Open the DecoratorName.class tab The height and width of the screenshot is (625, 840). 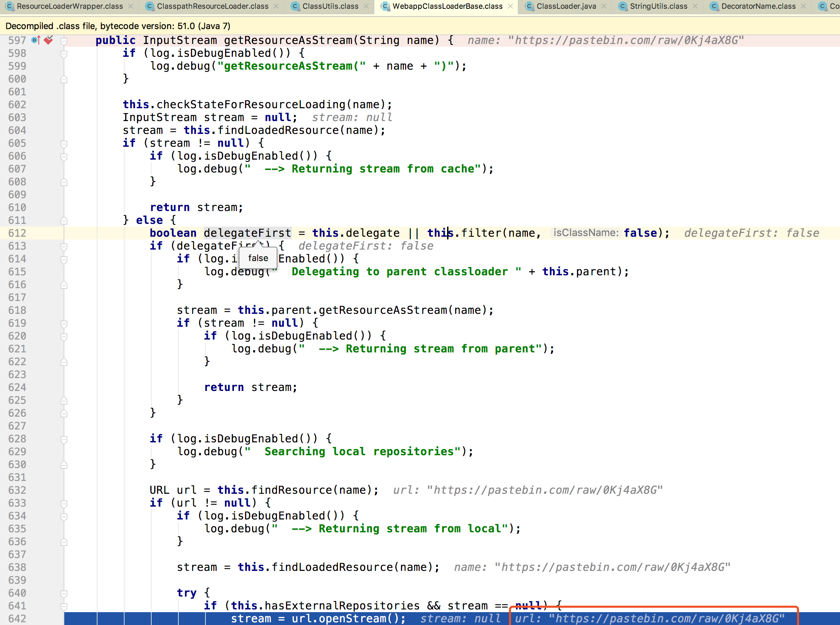(758, 6)
